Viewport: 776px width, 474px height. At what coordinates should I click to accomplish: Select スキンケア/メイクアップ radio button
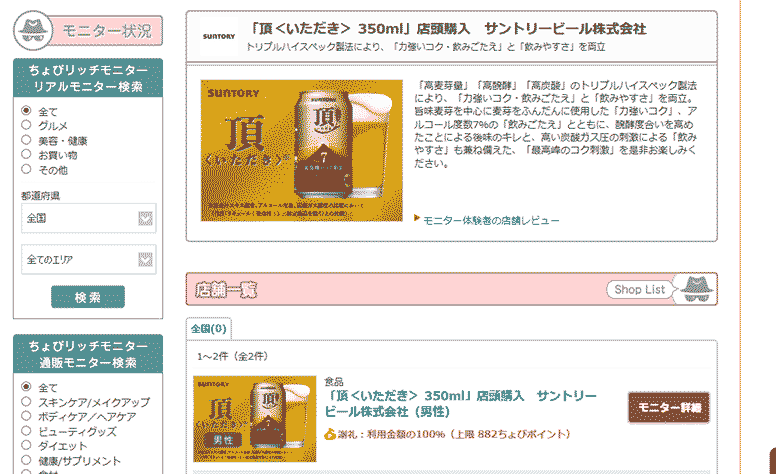(26, 401)
